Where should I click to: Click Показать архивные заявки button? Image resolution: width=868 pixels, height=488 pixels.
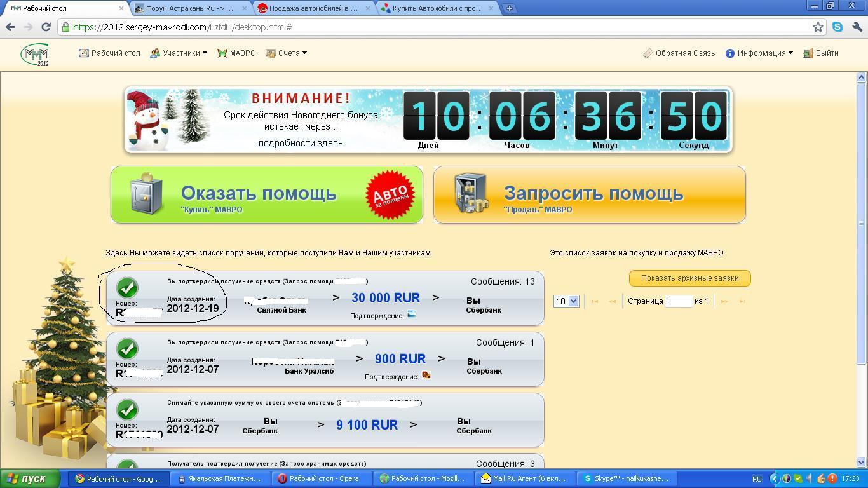point(690,278)
